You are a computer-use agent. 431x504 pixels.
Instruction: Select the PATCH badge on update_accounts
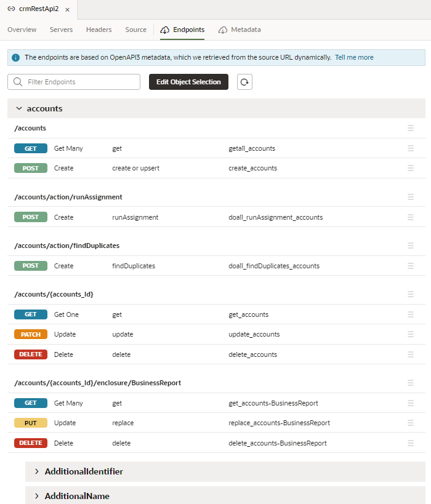click(31, 334)
